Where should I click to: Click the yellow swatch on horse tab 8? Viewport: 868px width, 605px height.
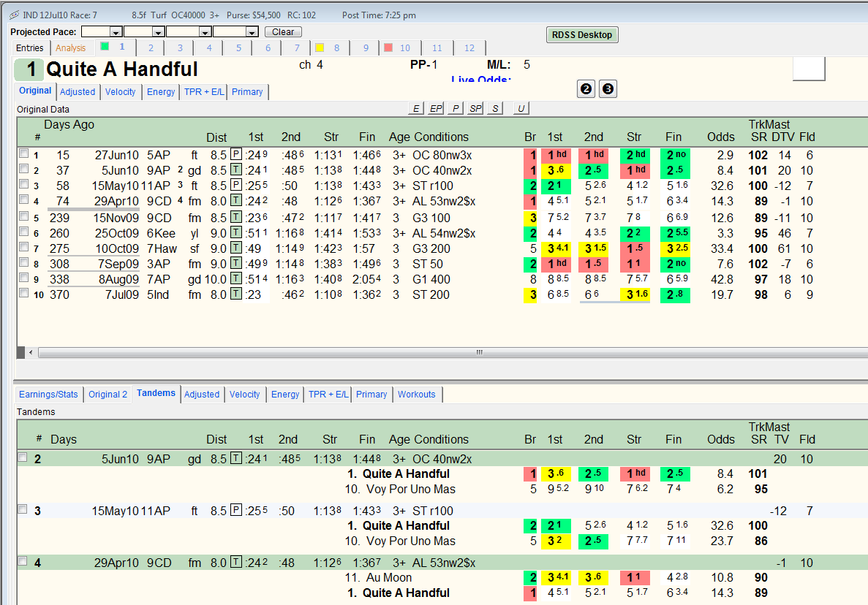[x=320, y=47]
